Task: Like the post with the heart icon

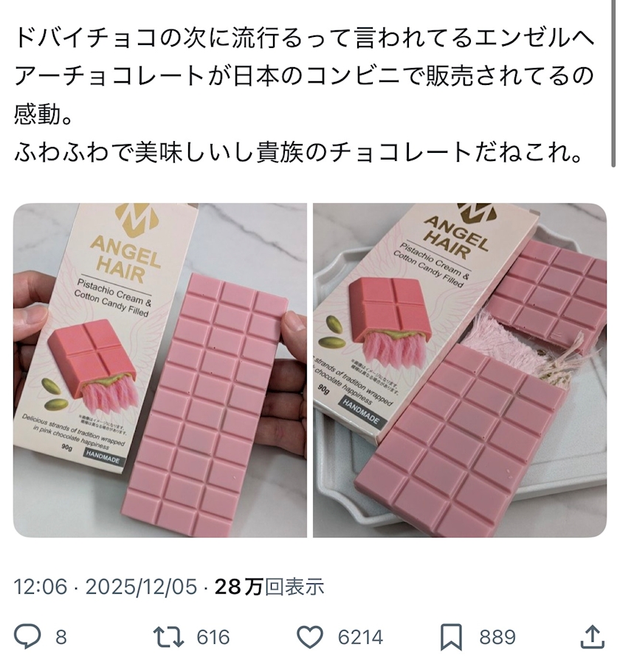Action: point(310,637)
